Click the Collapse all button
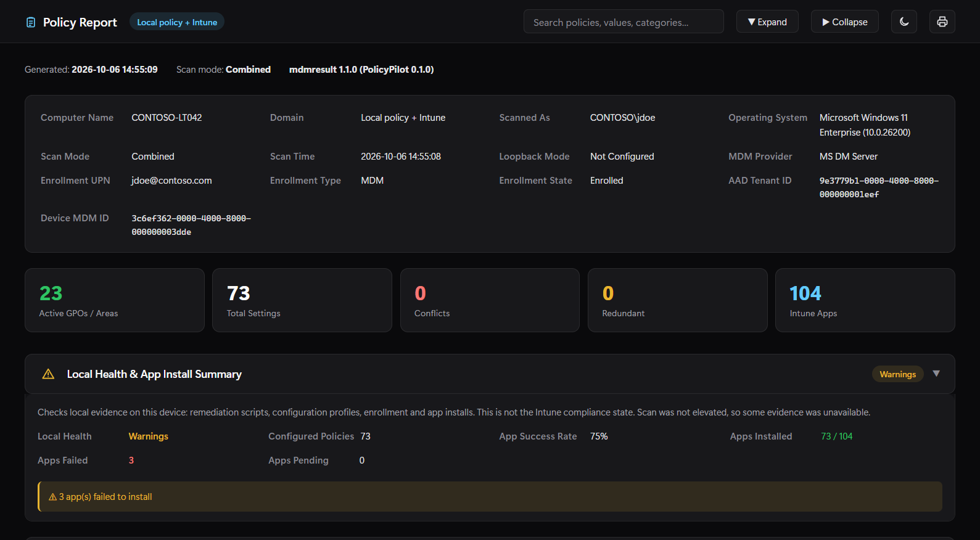Screen dimensions: 980x540 (x=845, y=22)
